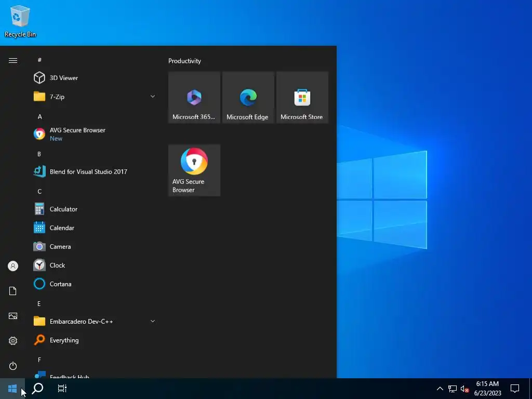Open AVG Secure Browser in app list
The image size is (532, 399).
[x=95, y=134]
